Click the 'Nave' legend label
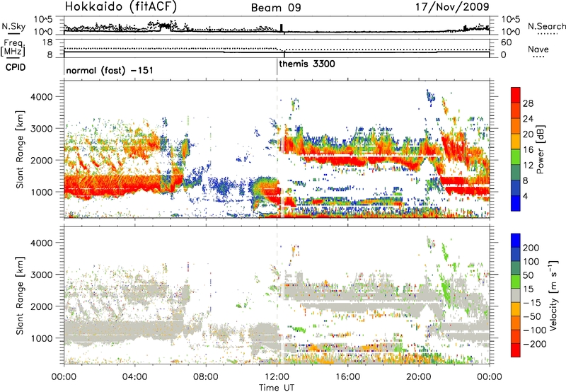This screenshot has width=566, height=392. [x=538, y=49]
